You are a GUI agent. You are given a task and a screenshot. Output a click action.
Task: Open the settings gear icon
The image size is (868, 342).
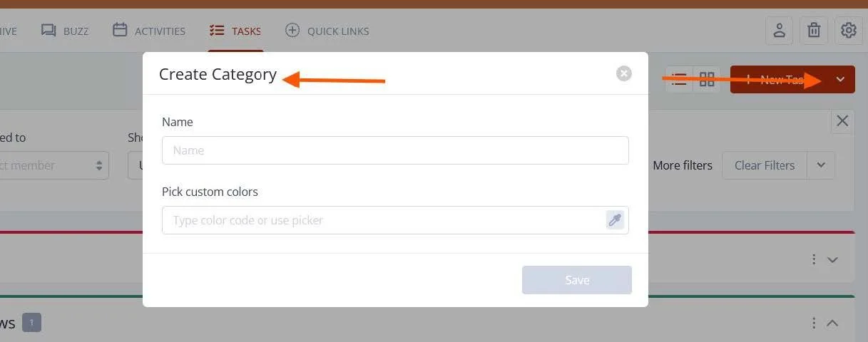(848, 31)
